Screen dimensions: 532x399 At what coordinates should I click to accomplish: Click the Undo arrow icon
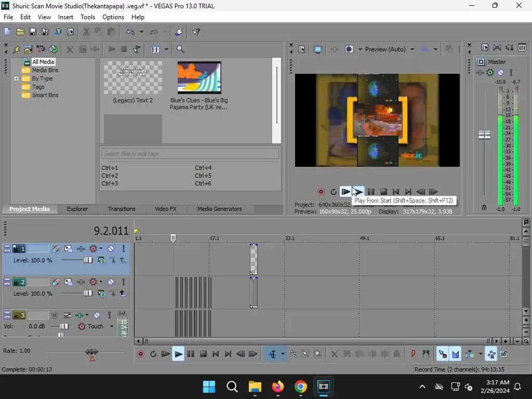pyautogui.click(x=130, y=32)
